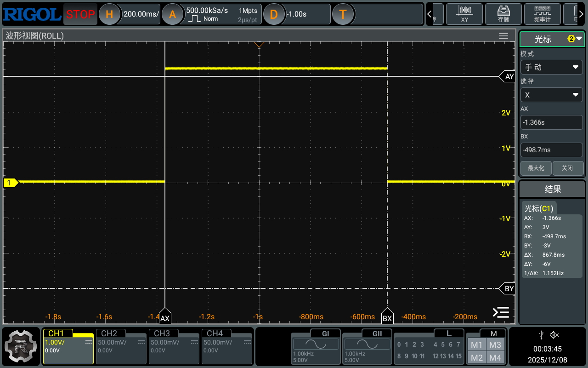Image resolution: width=588 pixels, height=368 pixels.
Task: Open the 模式 dropdown showing 手动
Action: (x=551, y=67)
